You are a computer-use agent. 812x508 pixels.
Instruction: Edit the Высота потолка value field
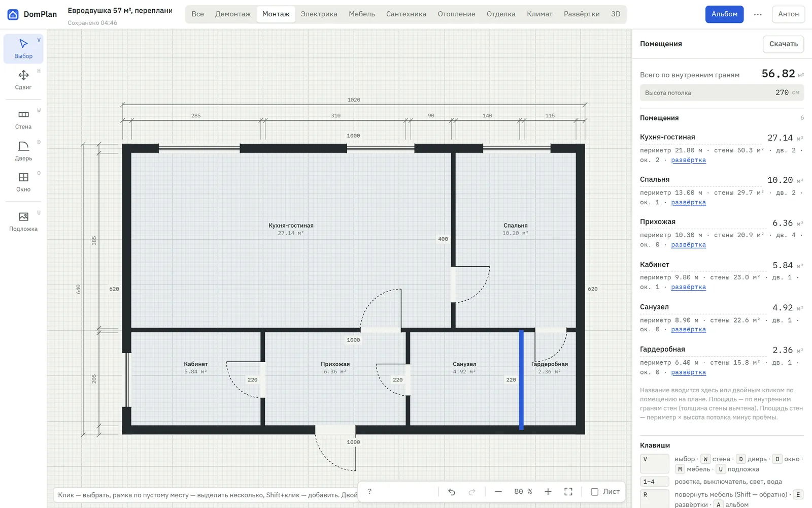722,92
